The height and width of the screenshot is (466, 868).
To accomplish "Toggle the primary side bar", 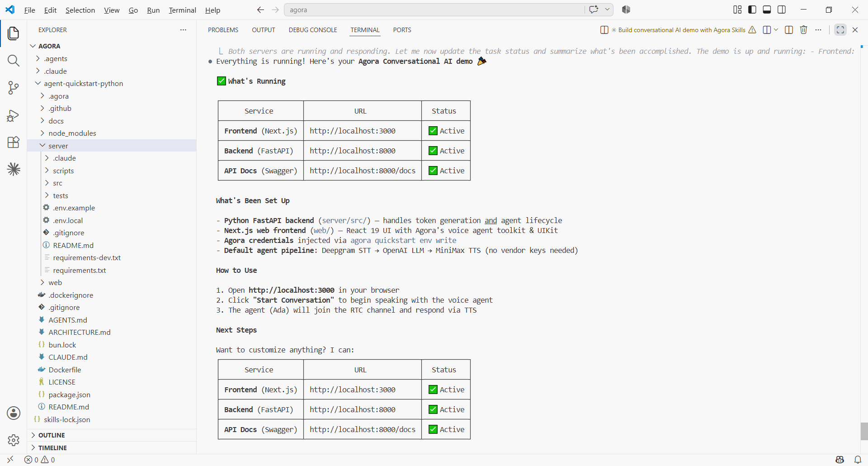I will tap(752, 10).
